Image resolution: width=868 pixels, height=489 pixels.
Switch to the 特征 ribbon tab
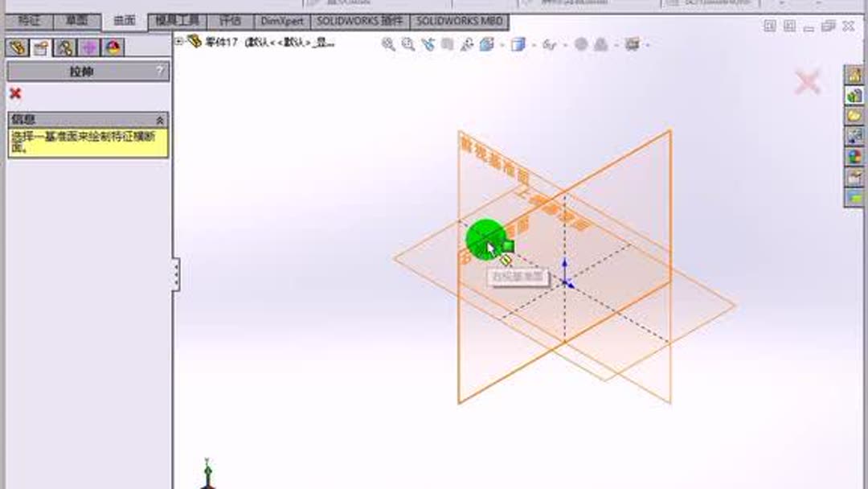(30, 21)
